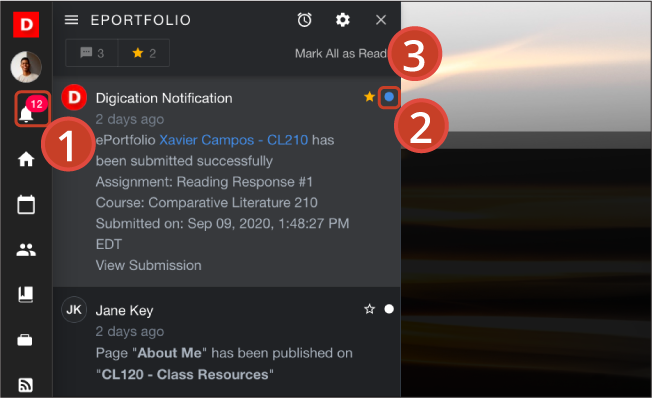This screenshot has width=652, height=398.
Task: Click the Digication Notification D avatar
Action: [74, 97]
